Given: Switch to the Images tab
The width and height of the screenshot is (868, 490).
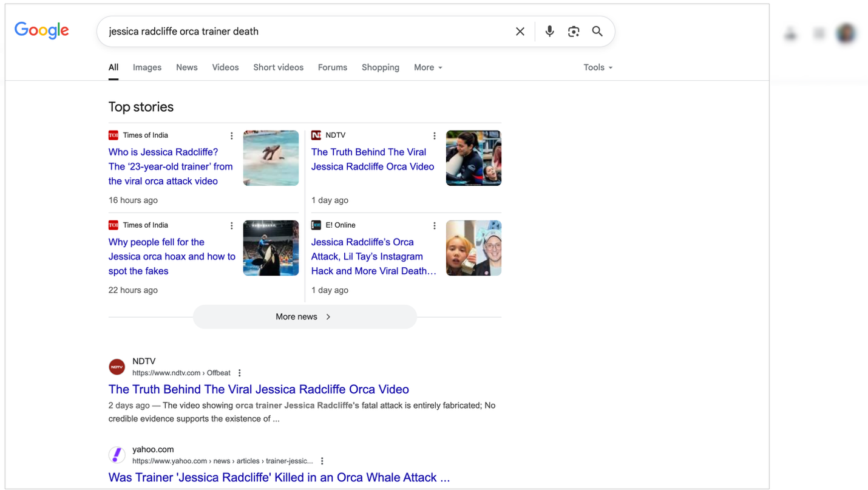Looking at the screenshot, I should 147,67.
